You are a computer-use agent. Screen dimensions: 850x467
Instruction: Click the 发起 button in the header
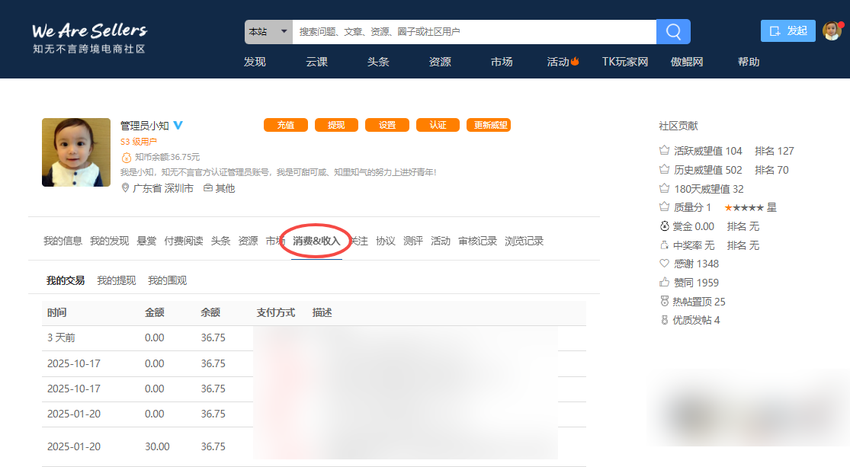pyautogui.click(x=787, y=31)
